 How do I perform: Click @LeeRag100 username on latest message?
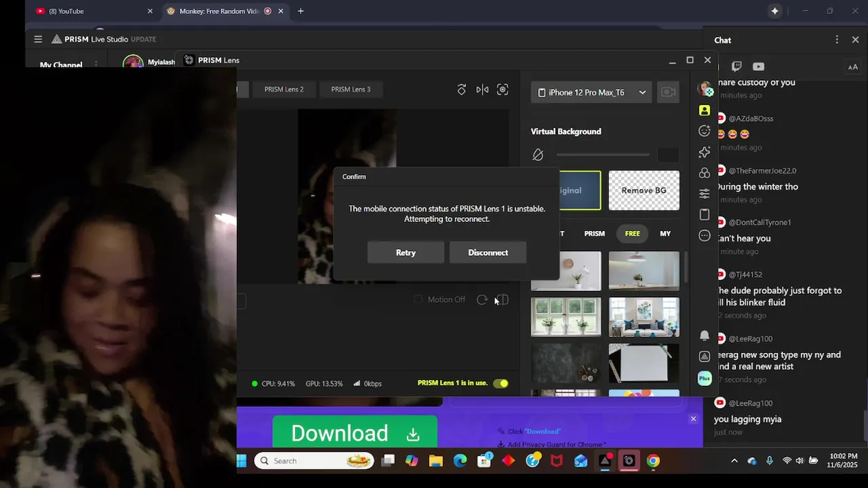point(750,403)
